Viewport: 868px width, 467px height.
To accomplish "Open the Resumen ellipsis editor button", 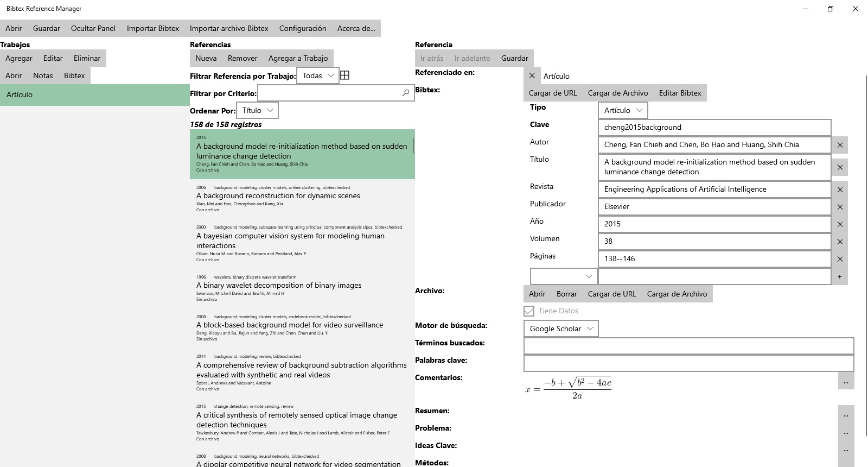I will [x=846, y=414].
